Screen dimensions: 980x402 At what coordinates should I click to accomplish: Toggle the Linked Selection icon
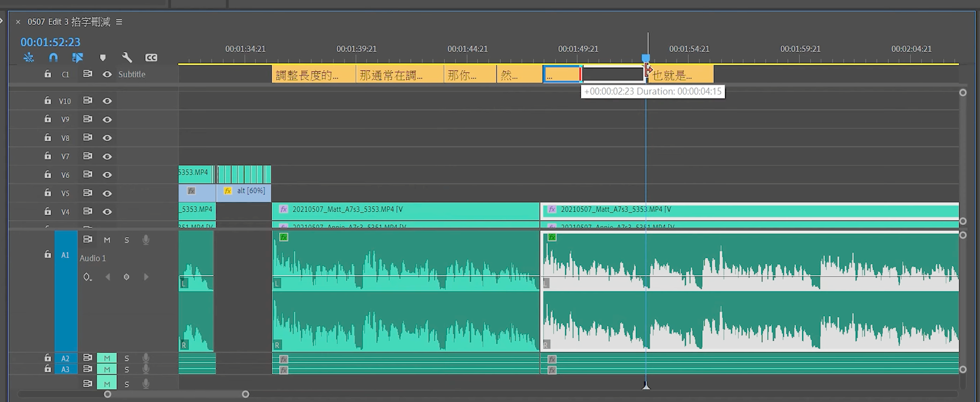[x=78, y=57]
